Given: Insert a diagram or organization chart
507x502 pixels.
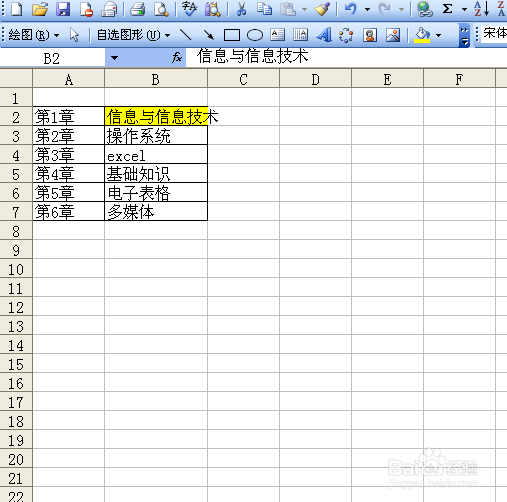Looking at the screenshot, I should tap(346, 35).
